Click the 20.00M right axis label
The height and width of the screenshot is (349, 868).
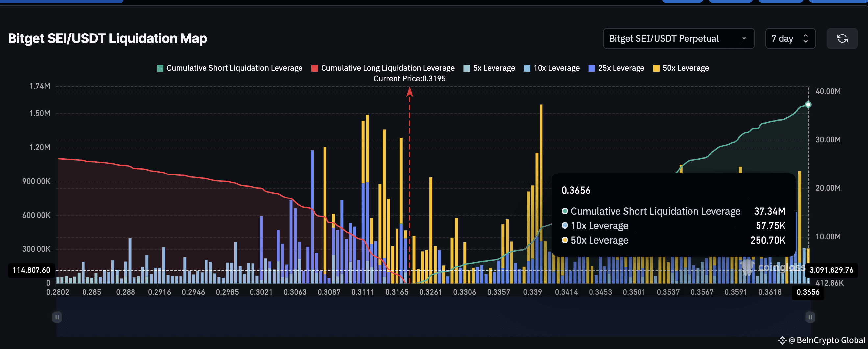coord(828,188)
